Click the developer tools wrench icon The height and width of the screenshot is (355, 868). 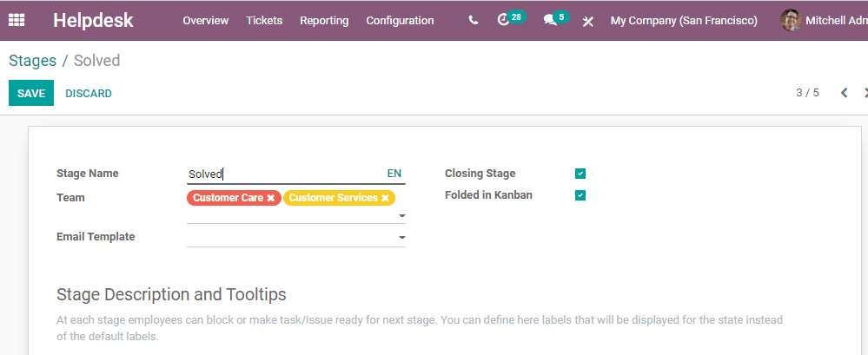pyautogui.click(x=588, y=21)
